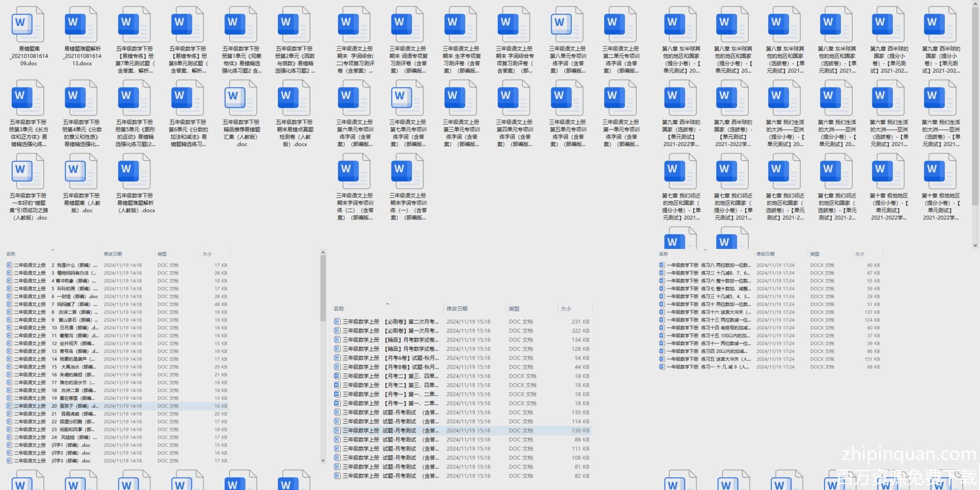Toggle sort arrow above 名称 in 三年级数学 list
Viewport: 980px width, 490px height.
(387, 304)
